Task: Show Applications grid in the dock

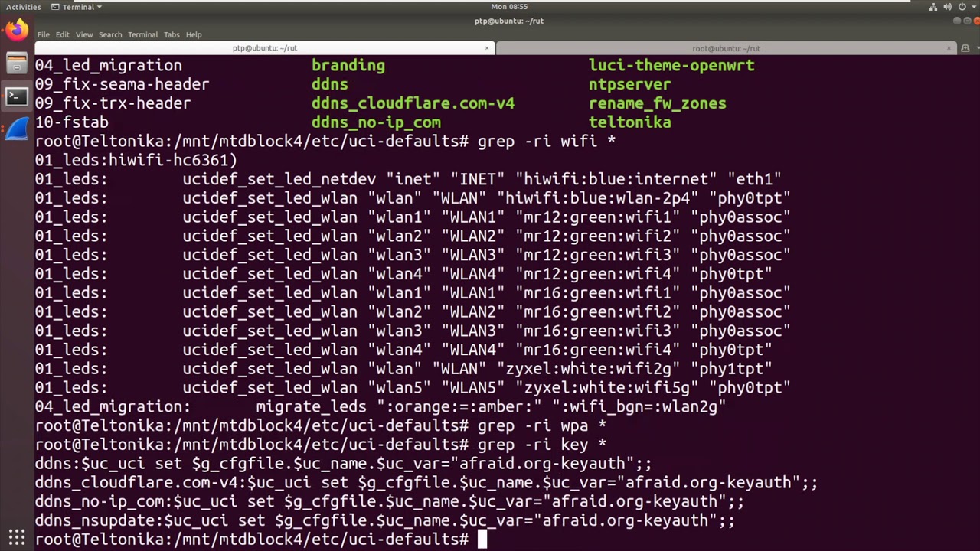Action: click(x=17, y=538)
